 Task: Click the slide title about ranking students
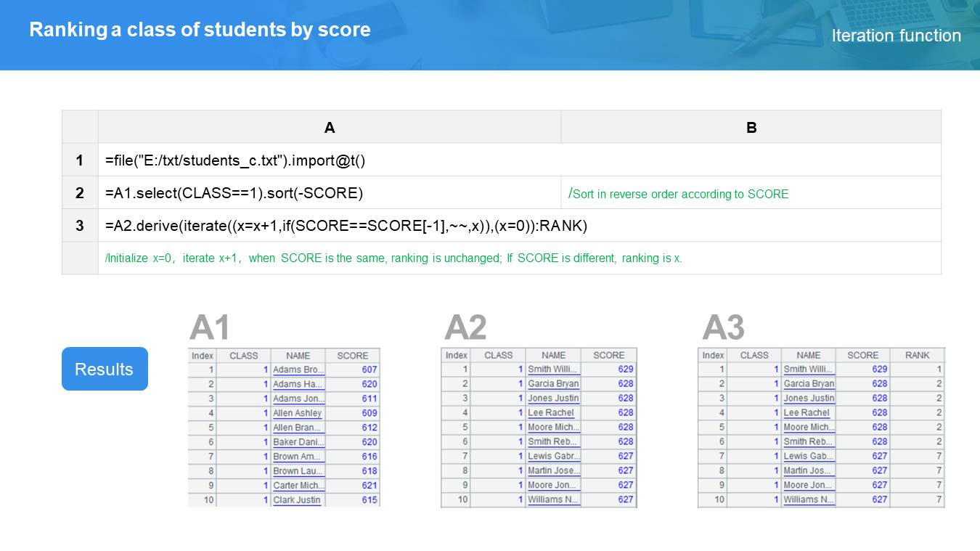pyautogui.click(x=200, y=30)
